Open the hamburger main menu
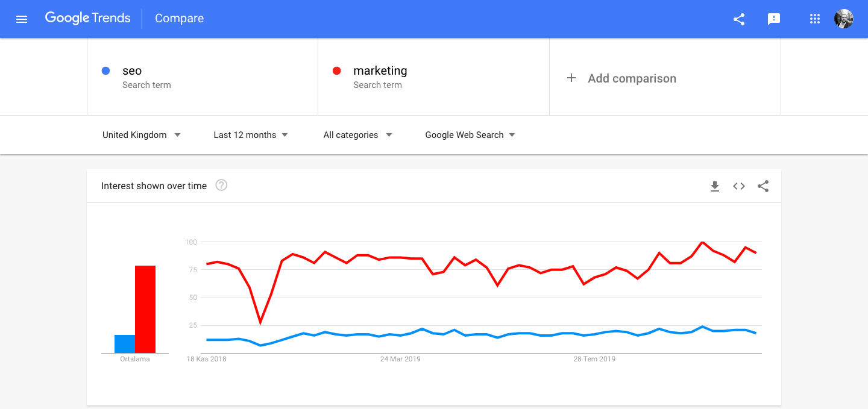The image size is (868, 409). click(22, 19)
